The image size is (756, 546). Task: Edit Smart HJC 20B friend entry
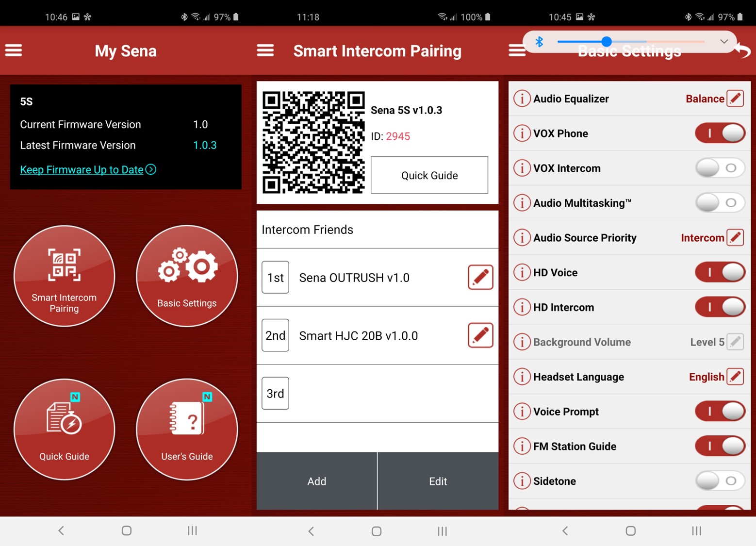click(x=480, y=335)
